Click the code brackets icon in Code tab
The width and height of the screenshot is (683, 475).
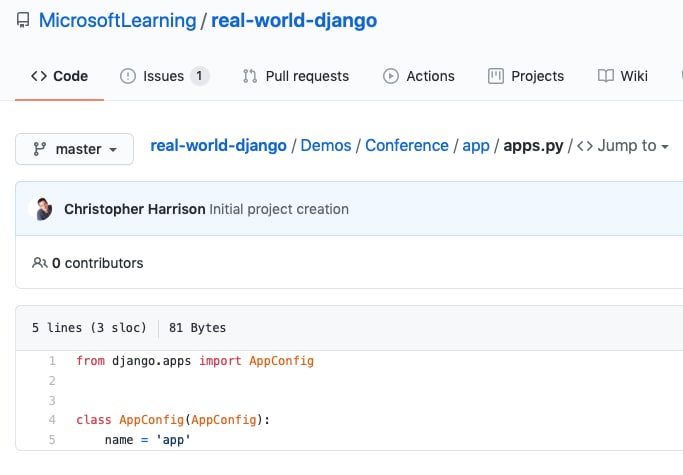pyautogui.click(x=39, y=76)
